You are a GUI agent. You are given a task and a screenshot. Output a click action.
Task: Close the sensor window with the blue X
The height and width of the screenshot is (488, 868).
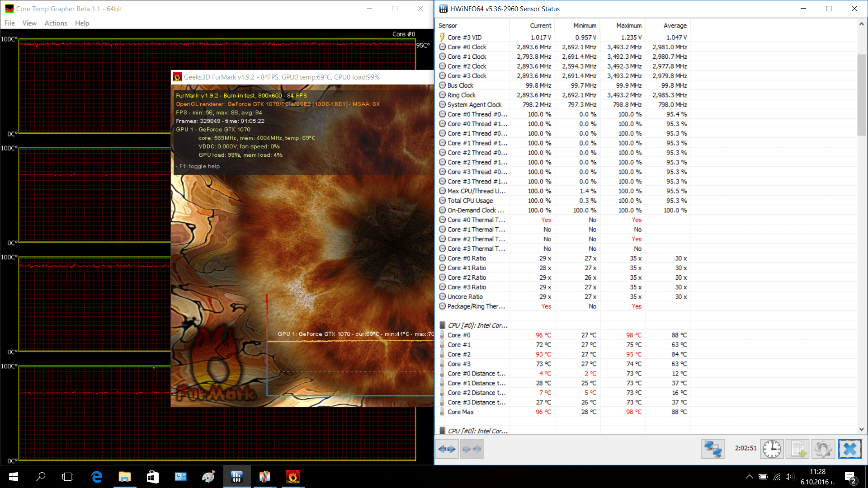pos(850,449)
